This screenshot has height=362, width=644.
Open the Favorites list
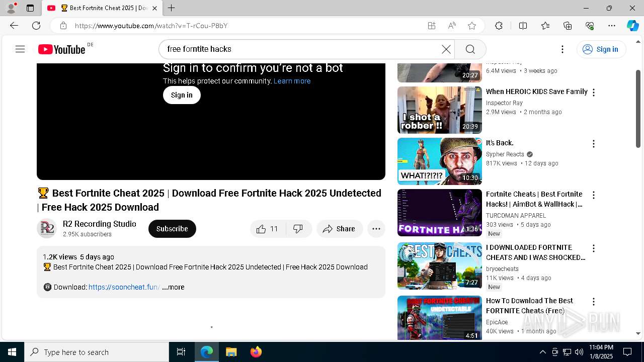click(545, 26)
